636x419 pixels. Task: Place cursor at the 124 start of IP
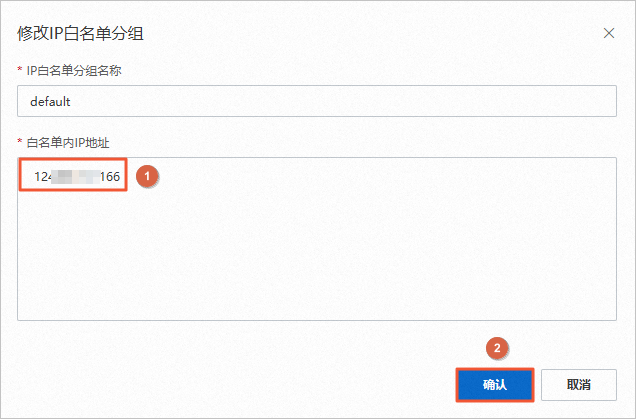coord(35,177)
